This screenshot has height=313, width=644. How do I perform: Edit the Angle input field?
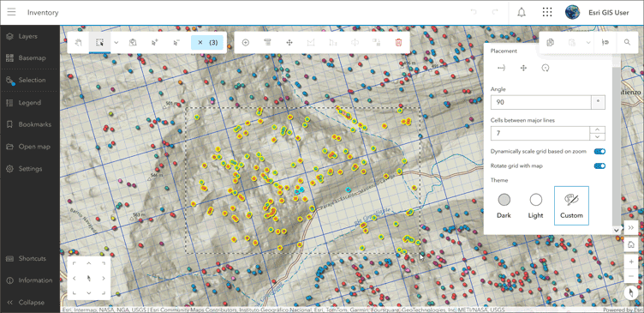pyautogui.click(x=541, y=102)
